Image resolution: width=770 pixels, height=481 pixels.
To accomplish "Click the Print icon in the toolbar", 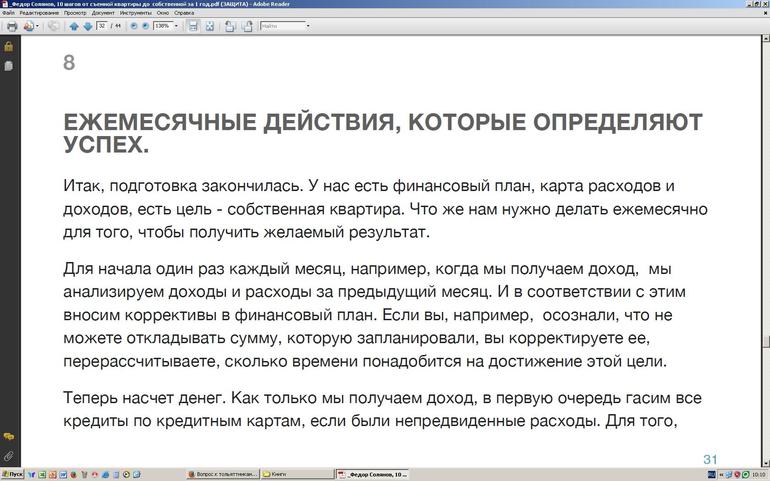I will (12, 26).
